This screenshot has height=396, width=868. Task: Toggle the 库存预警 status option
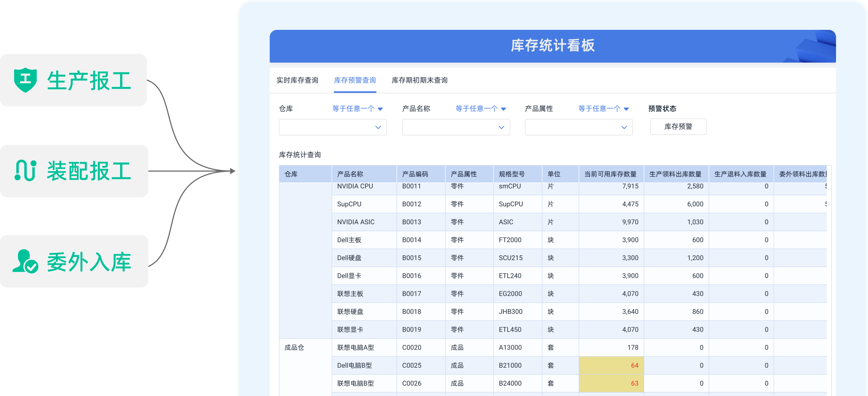click(x=678, y=126)
